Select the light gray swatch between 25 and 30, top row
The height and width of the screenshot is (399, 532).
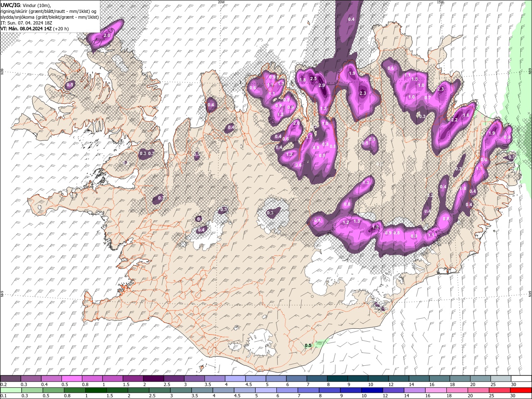[501, 379]
